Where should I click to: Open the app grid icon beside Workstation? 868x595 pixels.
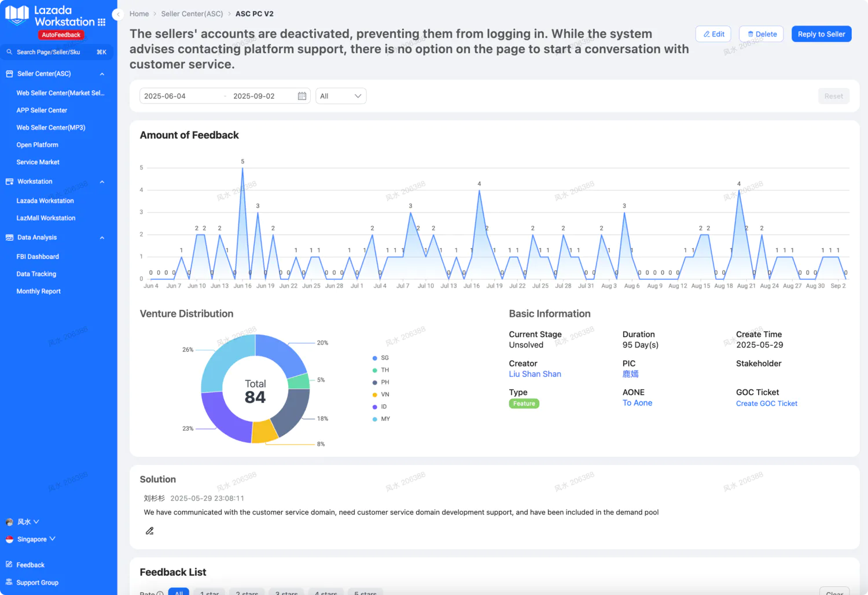[102, 22]
